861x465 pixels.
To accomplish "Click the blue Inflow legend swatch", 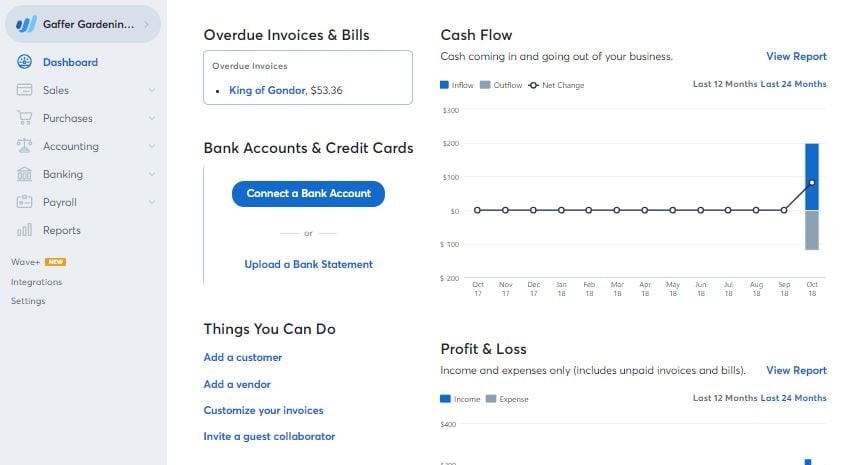I will (x=444, y=85).
